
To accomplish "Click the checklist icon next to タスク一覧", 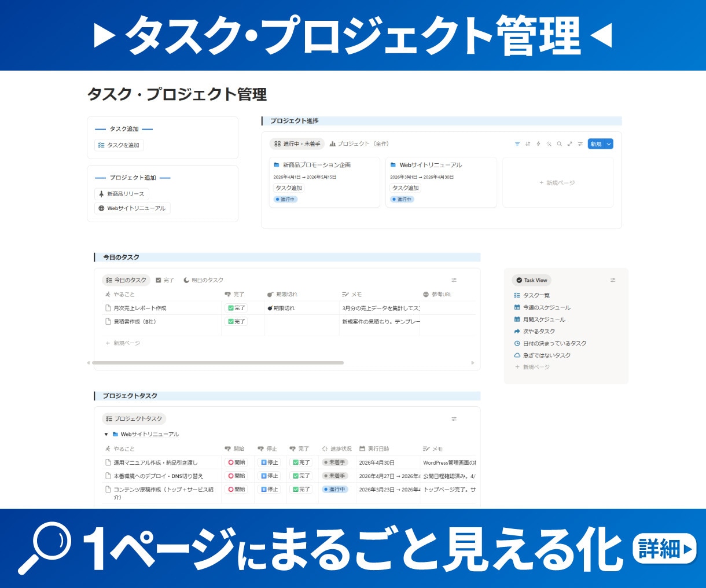I will pyautogui.click(x=517, y=295).
